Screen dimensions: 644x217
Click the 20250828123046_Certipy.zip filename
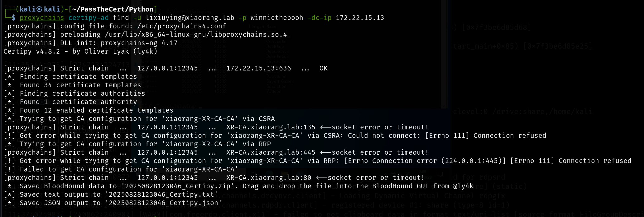(178, 186)
